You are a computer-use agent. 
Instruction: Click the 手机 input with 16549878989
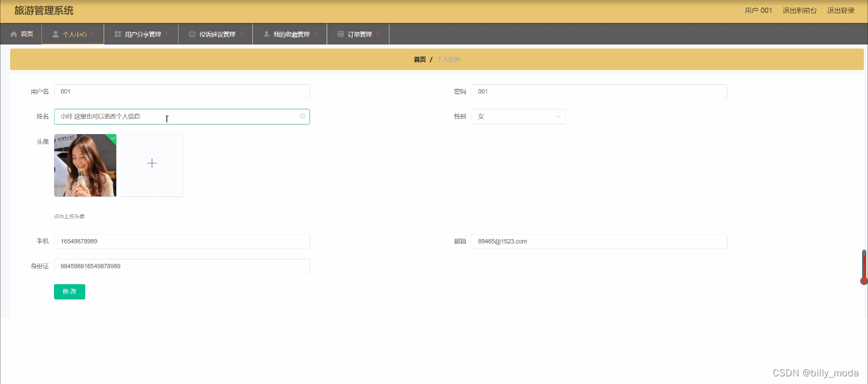182,242
